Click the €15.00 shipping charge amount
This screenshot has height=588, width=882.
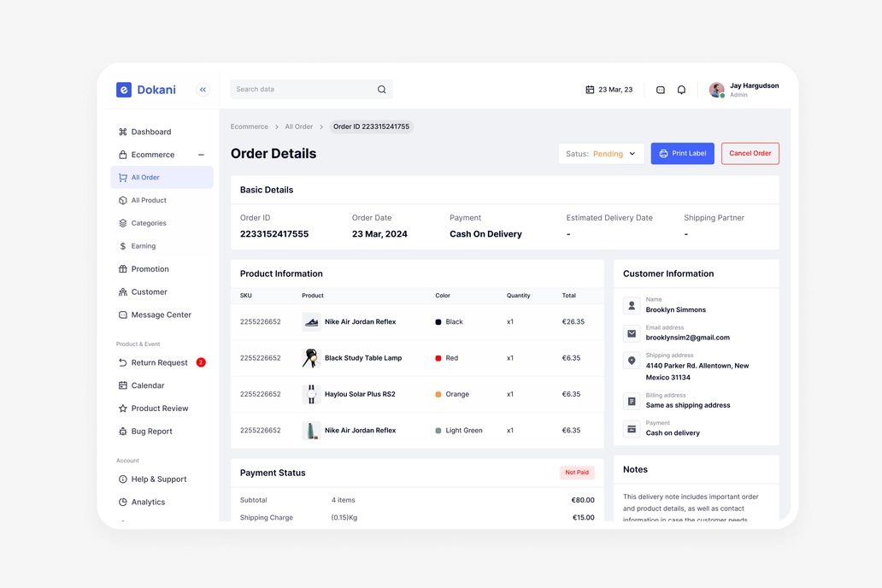point(584,518)
